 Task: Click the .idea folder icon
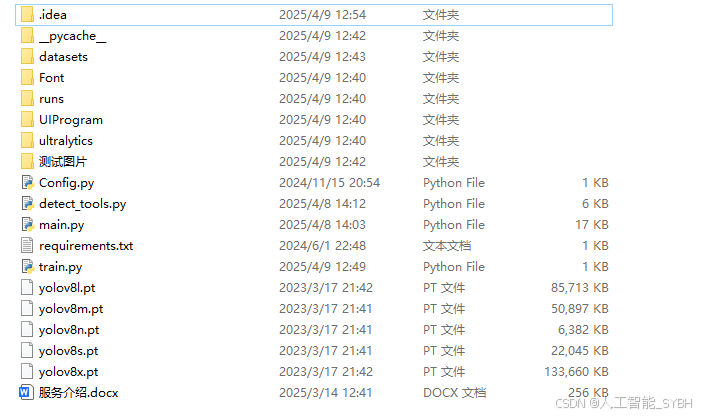point(26,15)
